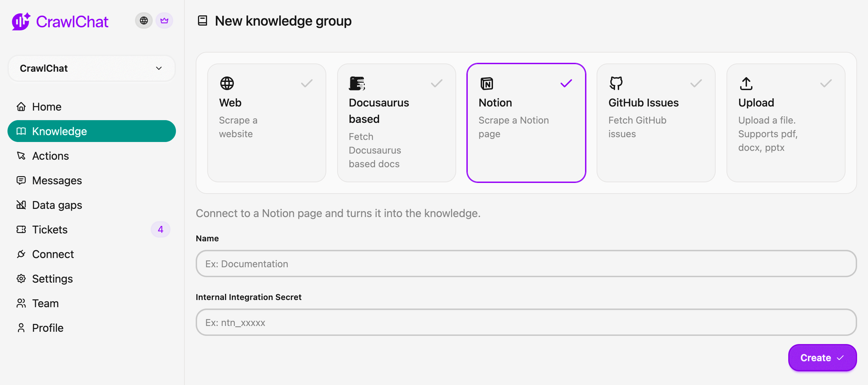Click the CrawlChat brand name
868x385 pixels.
tap(72, 22)
